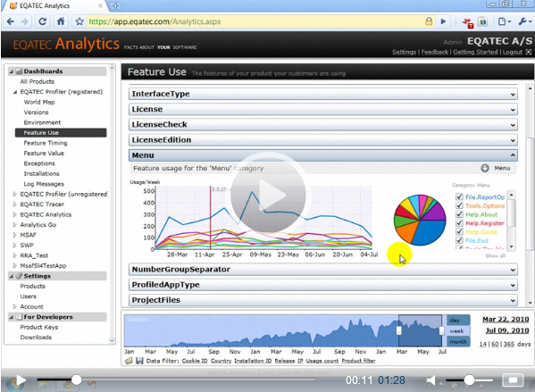Screen dimensions: 535x392
Task: Expand the License section
Action: tap(322, 109)
